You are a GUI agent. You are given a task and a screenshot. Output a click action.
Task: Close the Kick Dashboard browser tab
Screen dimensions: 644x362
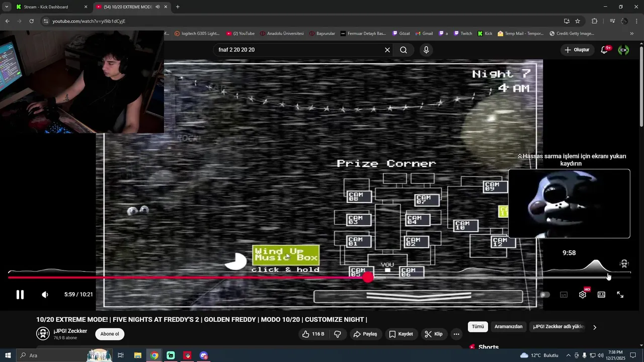tap(86, 7)
